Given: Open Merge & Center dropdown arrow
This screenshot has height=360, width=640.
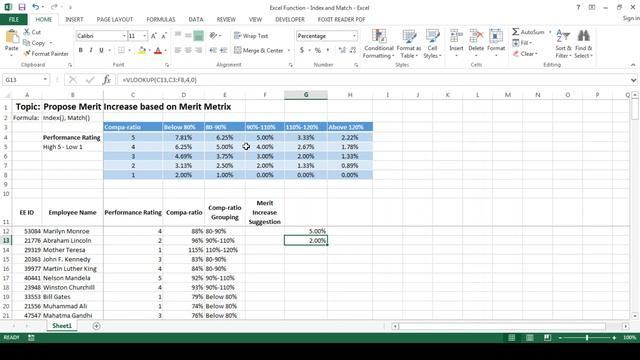Looking at the screenshot, I should pyautogui.click(x=289, y=50).
